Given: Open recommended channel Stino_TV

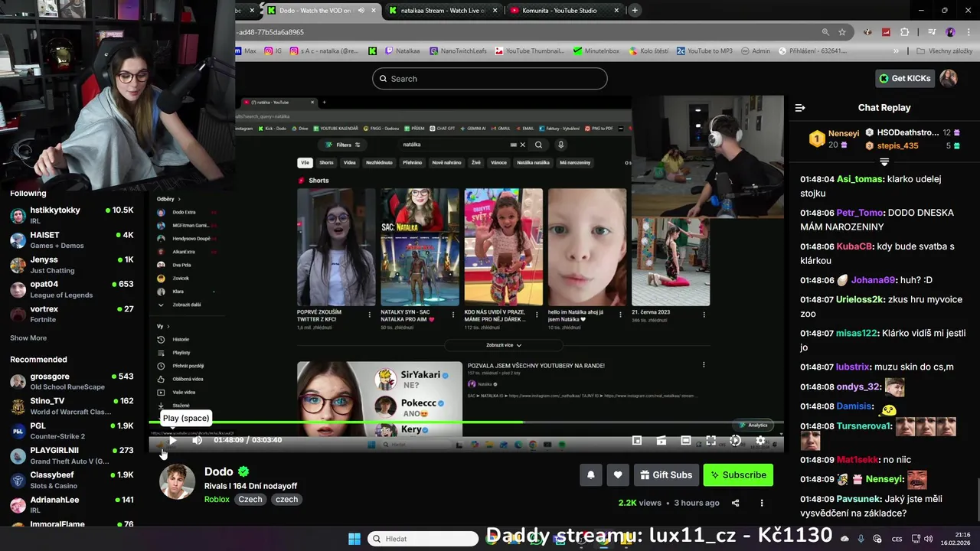Looking at the screenshot, I should [x=73, y=406].
